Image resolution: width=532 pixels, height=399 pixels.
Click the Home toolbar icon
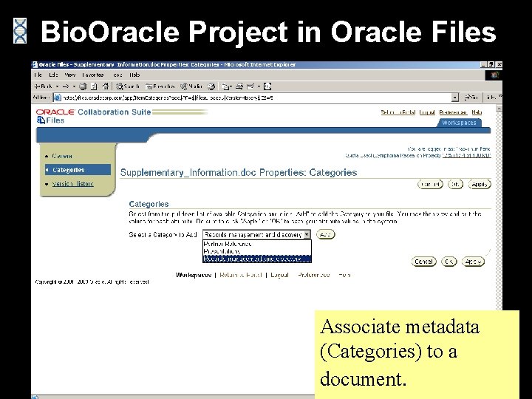click(106, 86)
